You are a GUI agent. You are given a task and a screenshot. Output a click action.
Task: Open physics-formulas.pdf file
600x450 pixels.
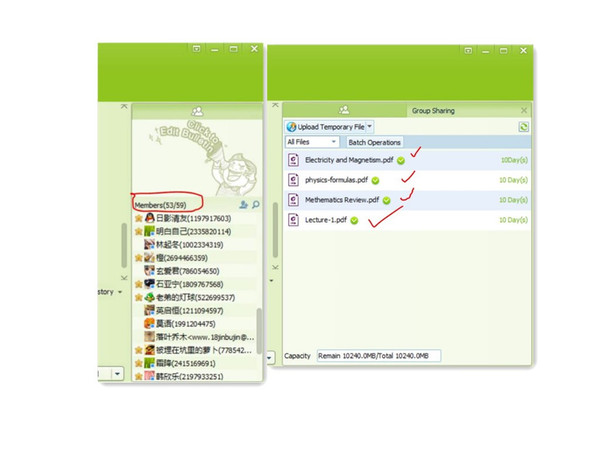point(336,180)
